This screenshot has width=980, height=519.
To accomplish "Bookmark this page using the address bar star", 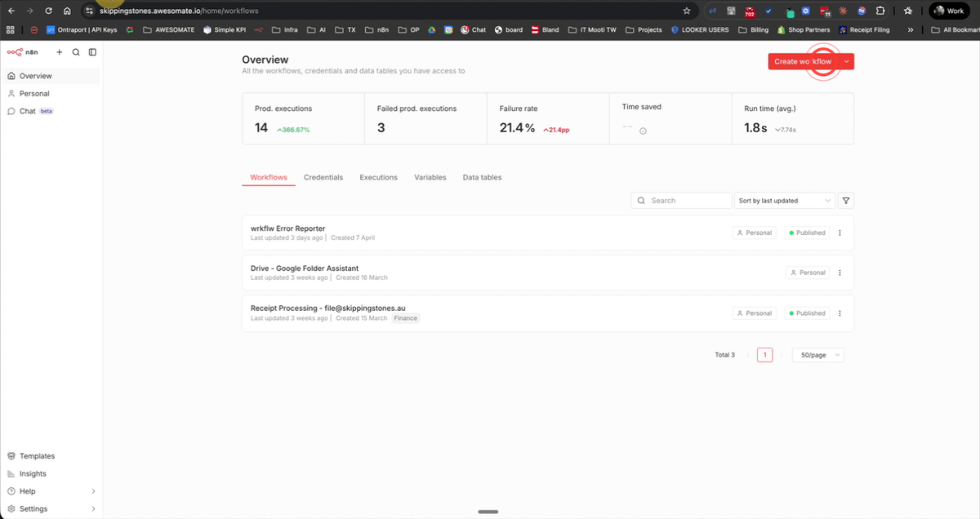I will pos(686,11).
